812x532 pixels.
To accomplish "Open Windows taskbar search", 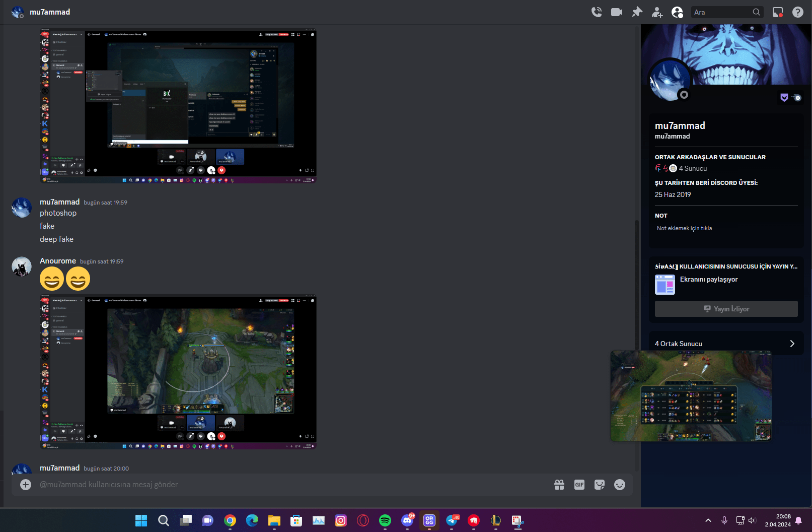I will [x=164, y=520].
